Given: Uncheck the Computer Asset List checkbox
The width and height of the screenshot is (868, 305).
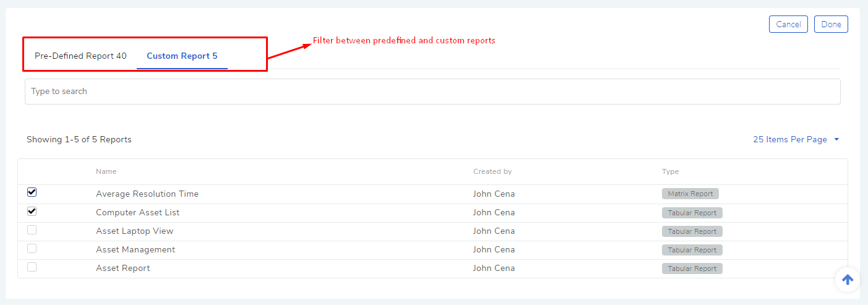Looking at the screenshot, I should pyautogui.click(x=32, y=211).
